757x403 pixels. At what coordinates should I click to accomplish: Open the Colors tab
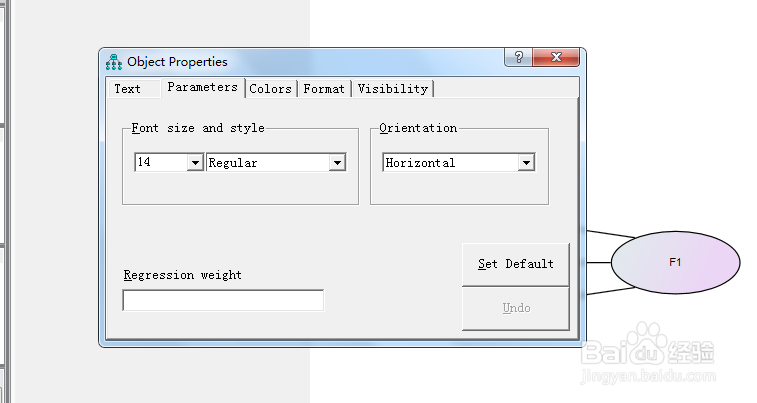[270, 89]
